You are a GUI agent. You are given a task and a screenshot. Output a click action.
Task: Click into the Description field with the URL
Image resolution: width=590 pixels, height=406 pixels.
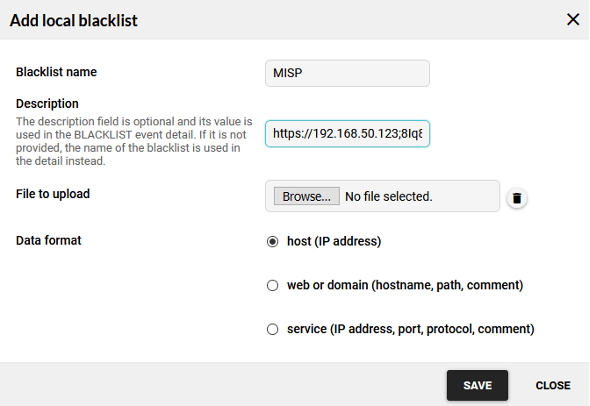coord(347,134)
